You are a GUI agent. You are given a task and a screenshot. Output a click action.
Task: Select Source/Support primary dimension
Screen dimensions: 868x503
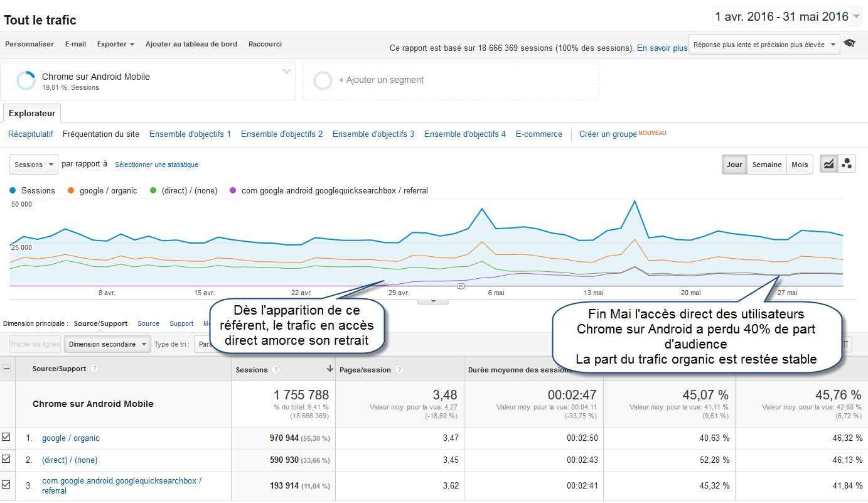[x=100, y=323]
